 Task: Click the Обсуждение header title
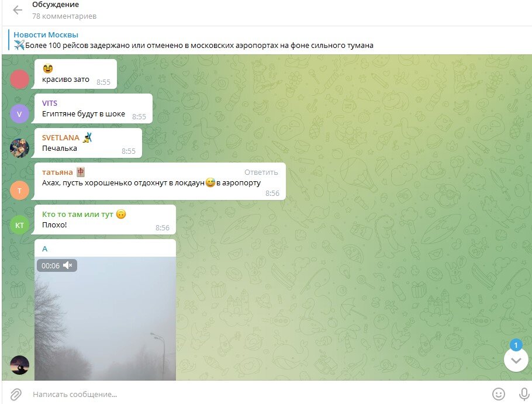56,5
